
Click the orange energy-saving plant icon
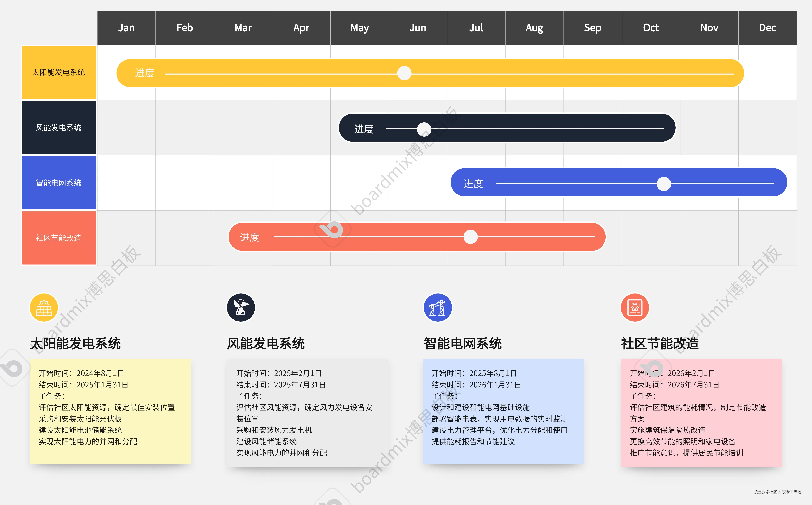coord(635,308)
